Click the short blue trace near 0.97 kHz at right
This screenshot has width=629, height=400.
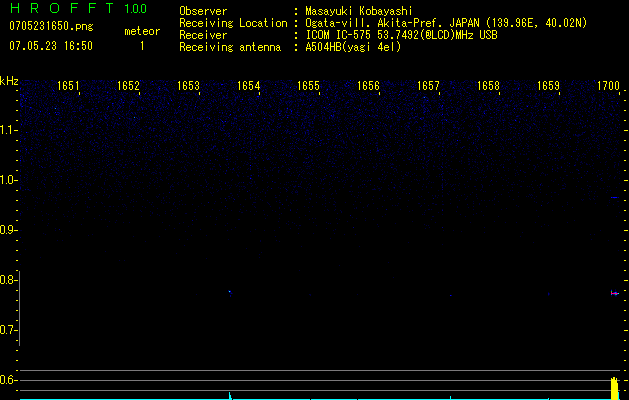click(x=615, y=197)
